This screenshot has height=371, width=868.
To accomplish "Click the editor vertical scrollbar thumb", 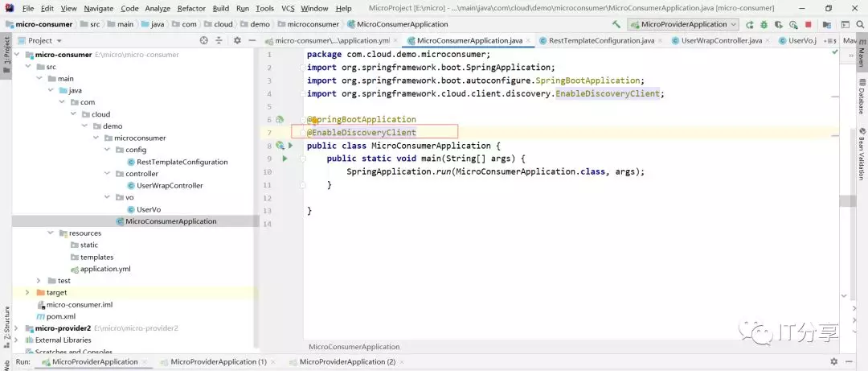I will [847, 200].
